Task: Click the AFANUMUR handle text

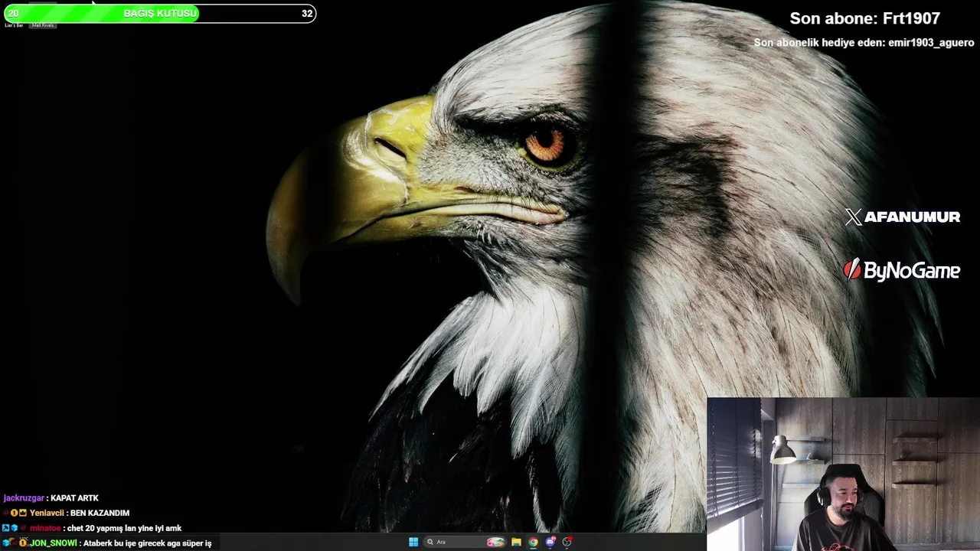Action: coord(912,217)
